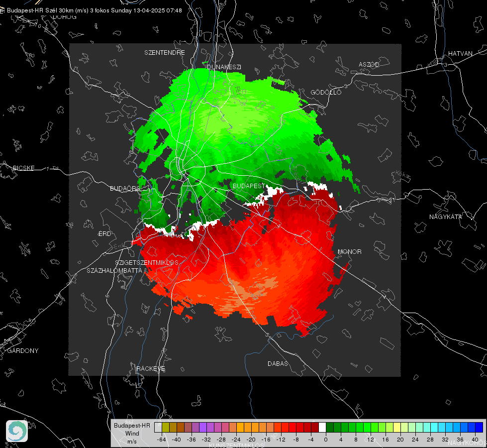The image size is (487, 448).
Task: Click the NAGYKÁTA town label
Action: coord(446,217)
